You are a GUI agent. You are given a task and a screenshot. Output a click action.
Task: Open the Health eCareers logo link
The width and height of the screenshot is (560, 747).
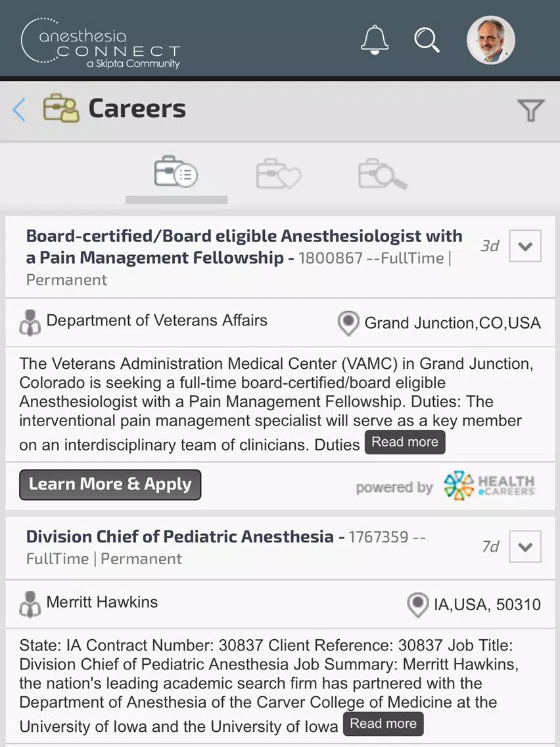point(490,485)
